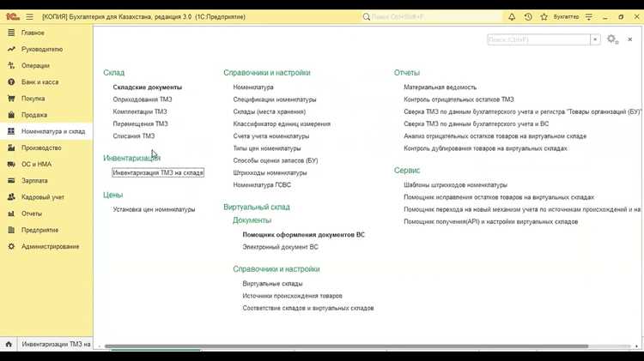644x361 pixels.
Task: Click the horizontal scrollbar at bottom
Action: (346, 346)
